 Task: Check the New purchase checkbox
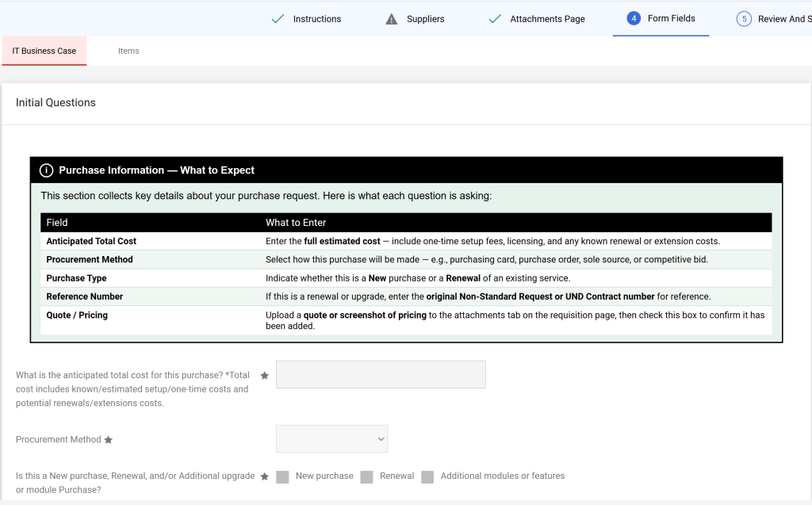click(282, 477)
